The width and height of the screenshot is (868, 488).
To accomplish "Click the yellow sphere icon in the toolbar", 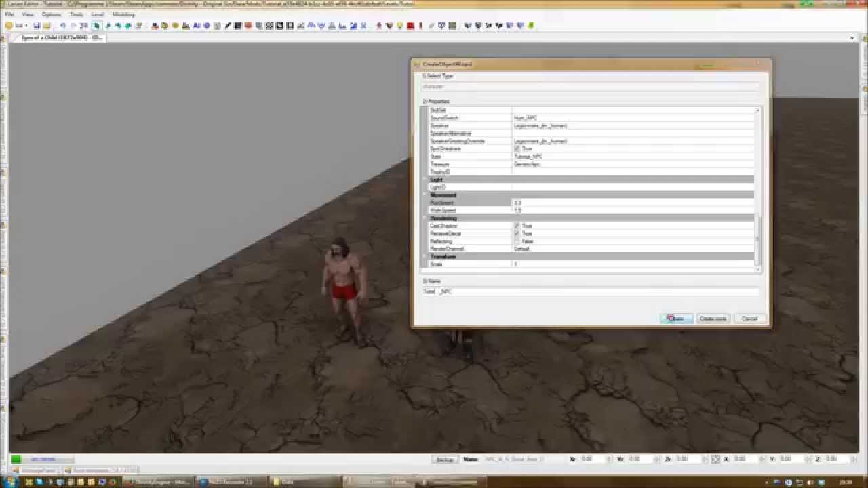I will coord(175,26).
